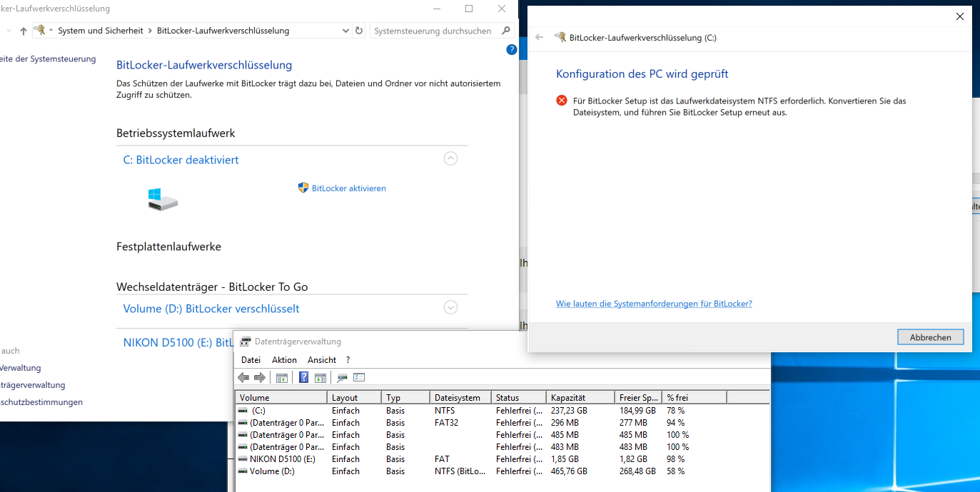Go back in Datenträgerverwaltung toolbar

click(243, 377)
